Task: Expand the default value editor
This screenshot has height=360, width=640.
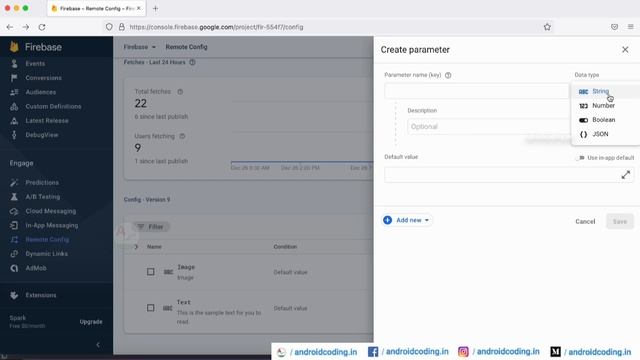Action: [x=625, y=175]
